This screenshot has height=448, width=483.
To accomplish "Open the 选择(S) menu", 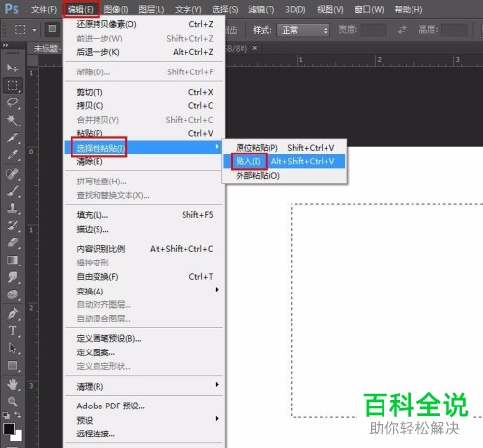I will click(225, 9).
